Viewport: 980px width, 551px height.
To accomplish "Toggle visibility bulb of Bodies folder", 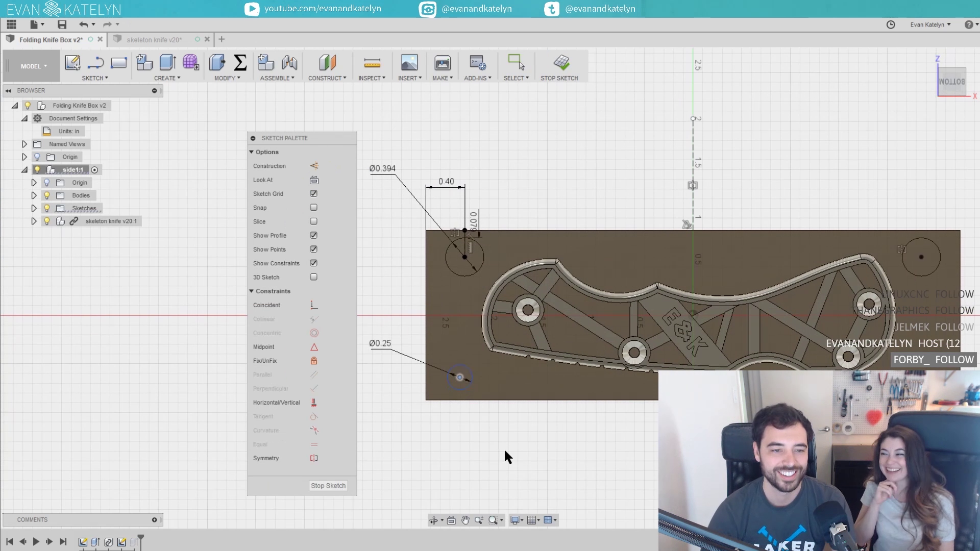I will (47, 195).
